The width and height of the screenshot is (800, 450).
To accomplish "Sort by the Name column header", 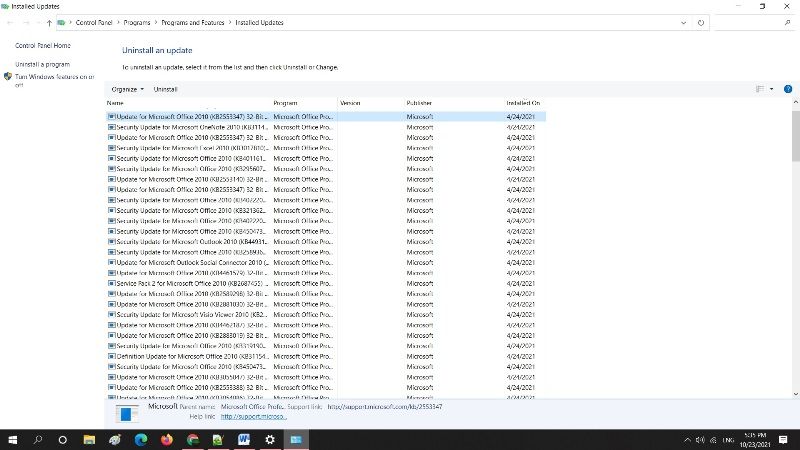I will tap(115, 103).
